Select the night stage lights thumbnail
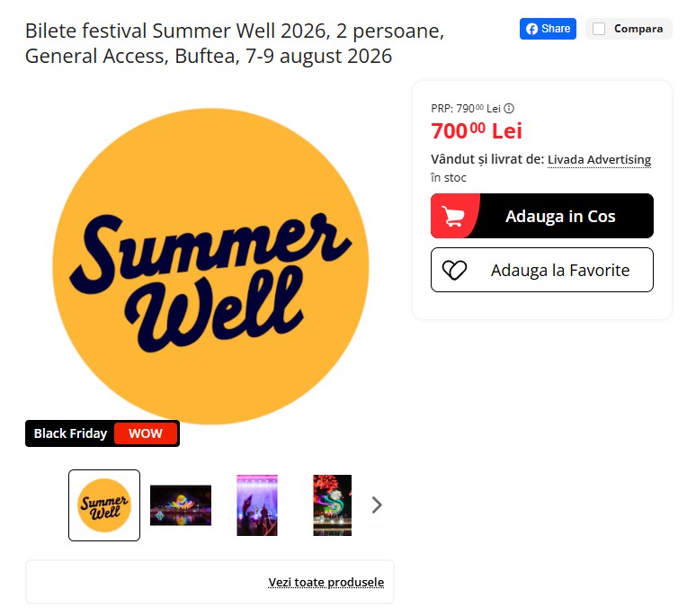This screenshot has height=616, width=696. [181, 505]
